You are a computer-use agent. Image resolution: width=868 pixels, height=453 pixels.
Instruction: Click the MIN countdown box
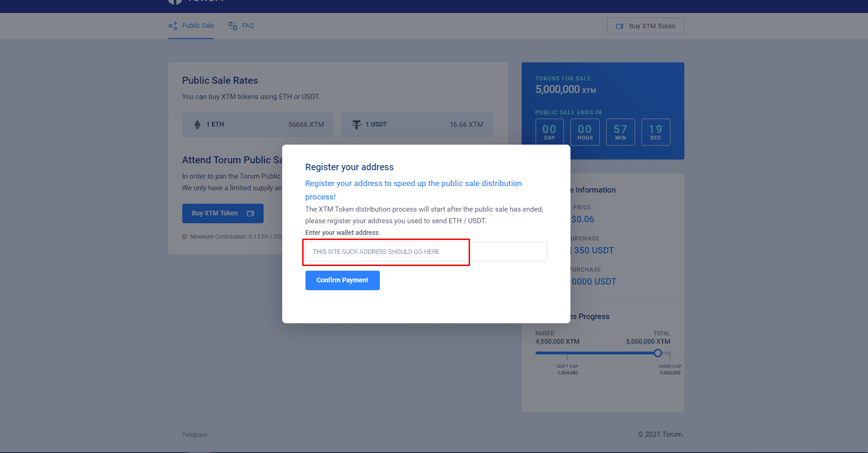click(x=621, y=132)
